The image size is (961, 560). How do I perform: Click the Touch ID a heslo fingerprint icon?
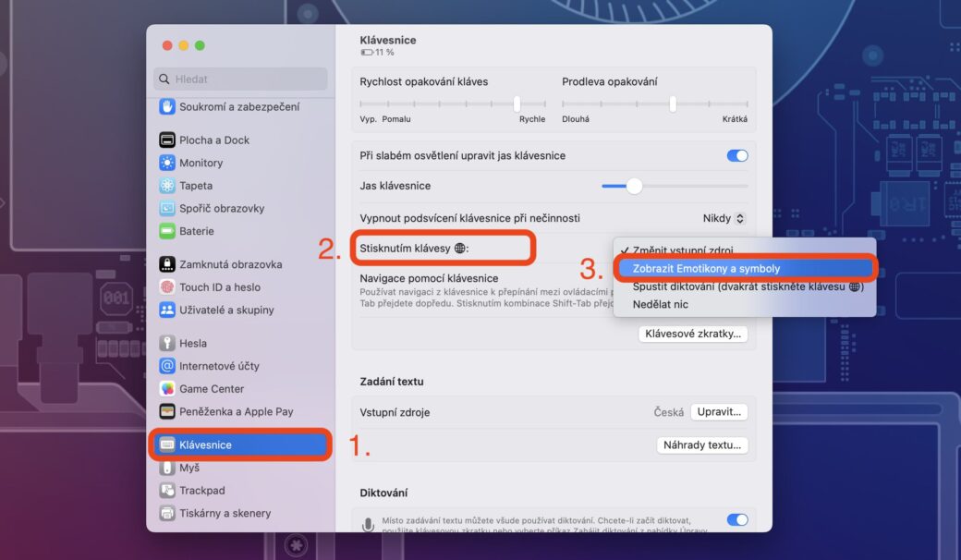pyautogui.click(x=167, y=287)
